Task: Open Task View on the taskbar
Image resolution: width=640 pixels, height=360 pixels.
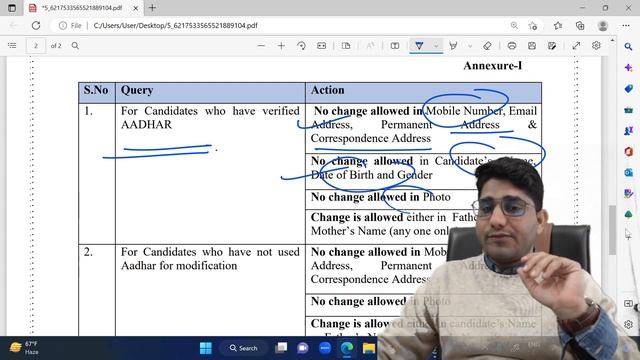Action: click(281, 348)
